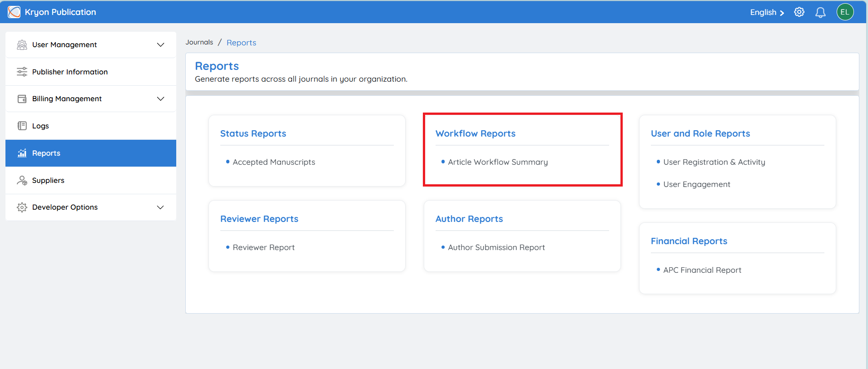
Task: Click the Reports chart icon
Action: pyautogui.click(x=22, y=153)
